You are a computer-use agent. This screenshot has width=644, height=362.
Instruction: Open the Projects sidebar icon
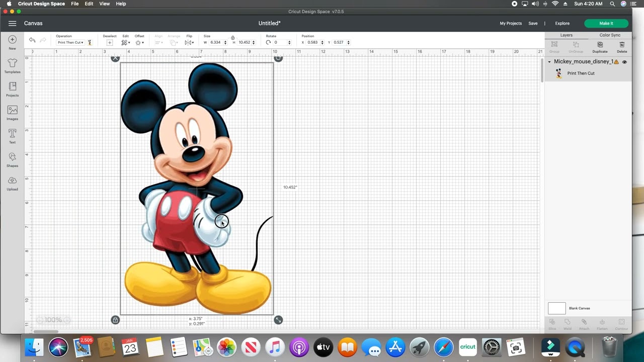pyautogui.click(x=12, y=86)
